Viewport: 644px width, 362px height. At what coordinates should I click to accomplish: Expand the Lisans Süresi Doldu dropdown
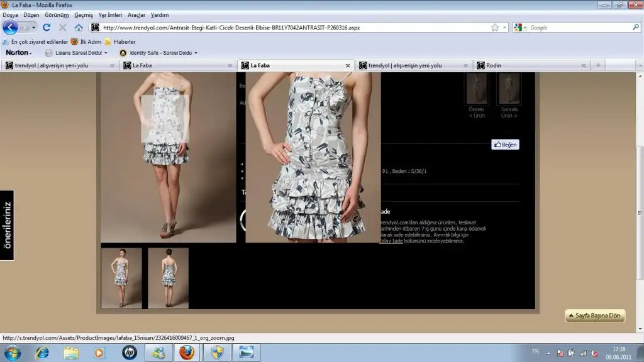pyautogui.click(x=76, y=53)
